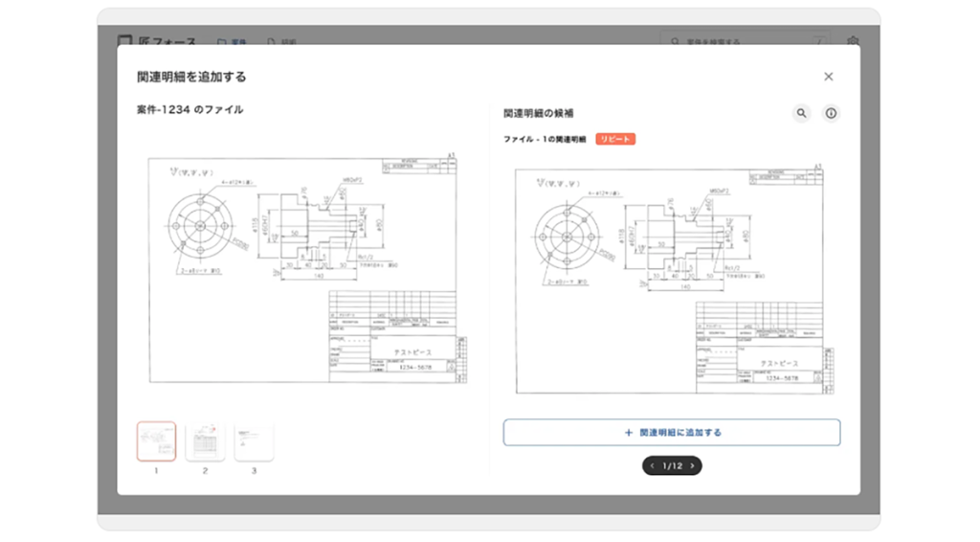Click the right candidate drawing preview
Screen dimensions: 980x542
click(x=672, y=280)
